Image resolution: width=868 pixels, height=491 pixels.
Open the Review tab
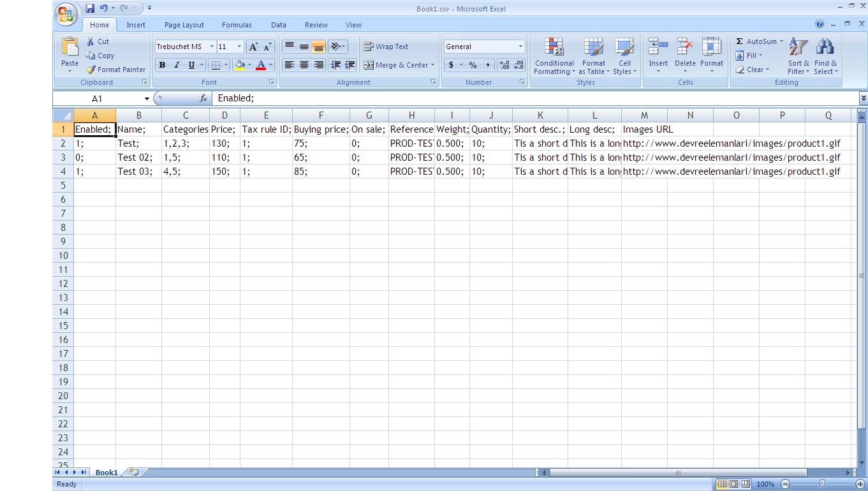(316, 25)
